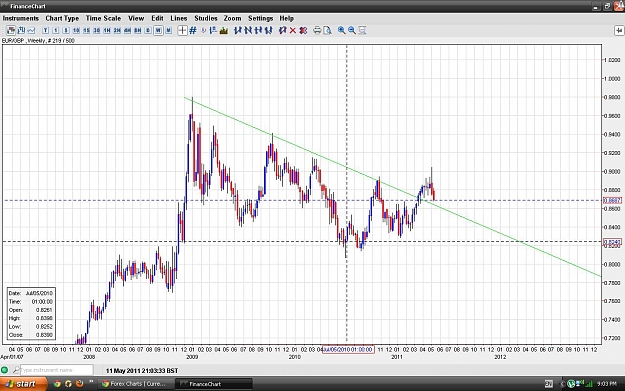Click the 9:03 PM system tray clock
Screen dimensions: 625x391
coord(607,384)
